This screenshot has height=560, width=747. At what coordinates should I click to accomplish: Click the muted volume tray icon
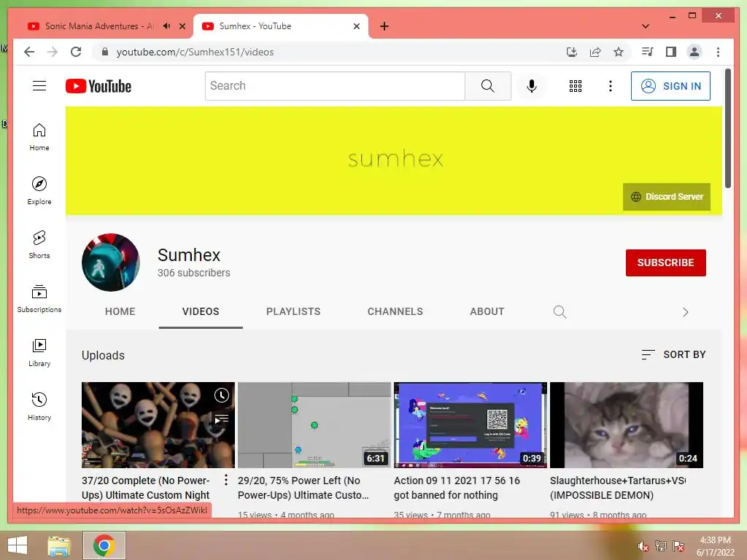[643, 546]
